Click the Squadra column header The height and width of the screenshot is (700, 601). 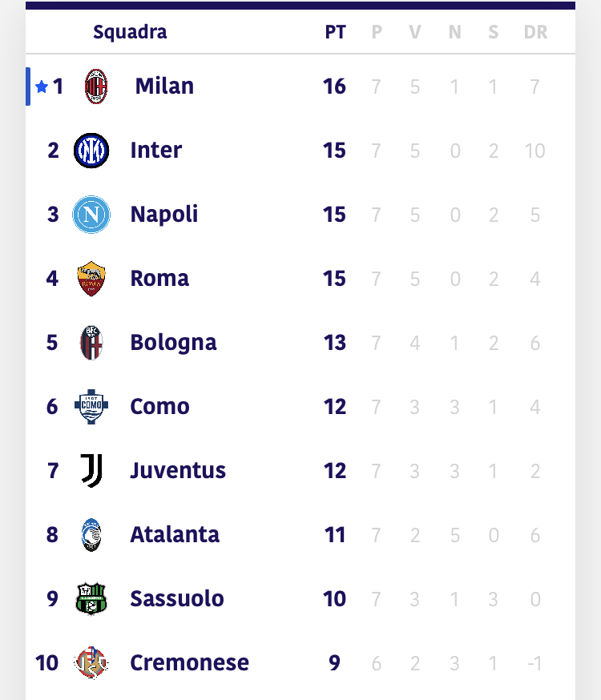[130, 32]
